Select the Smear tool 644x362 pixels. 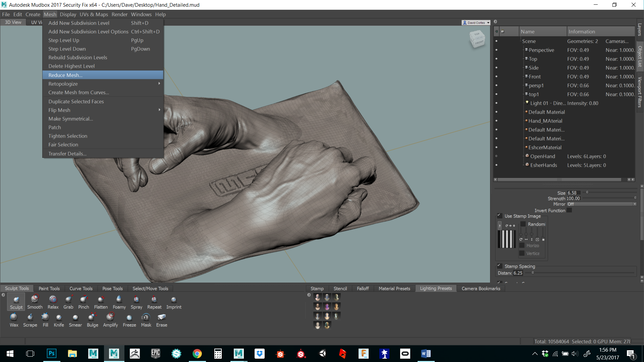[x=75, y=320]
